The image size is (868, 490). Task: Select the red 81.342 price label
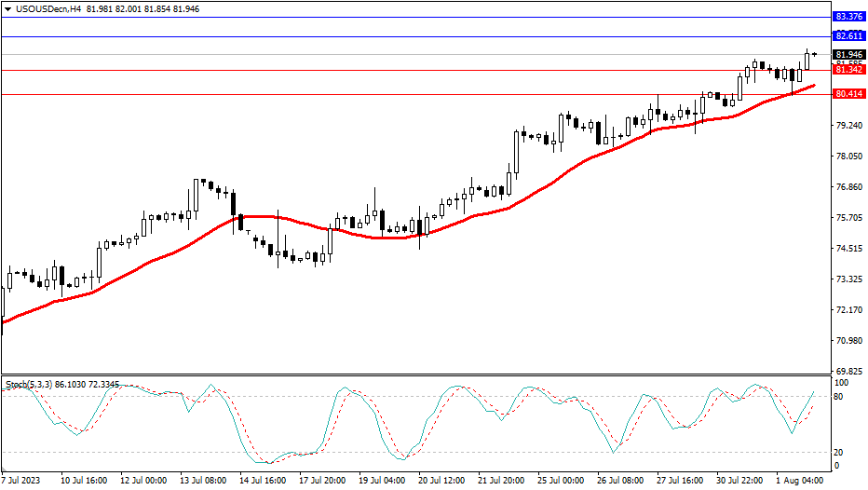tap(848, 70)
